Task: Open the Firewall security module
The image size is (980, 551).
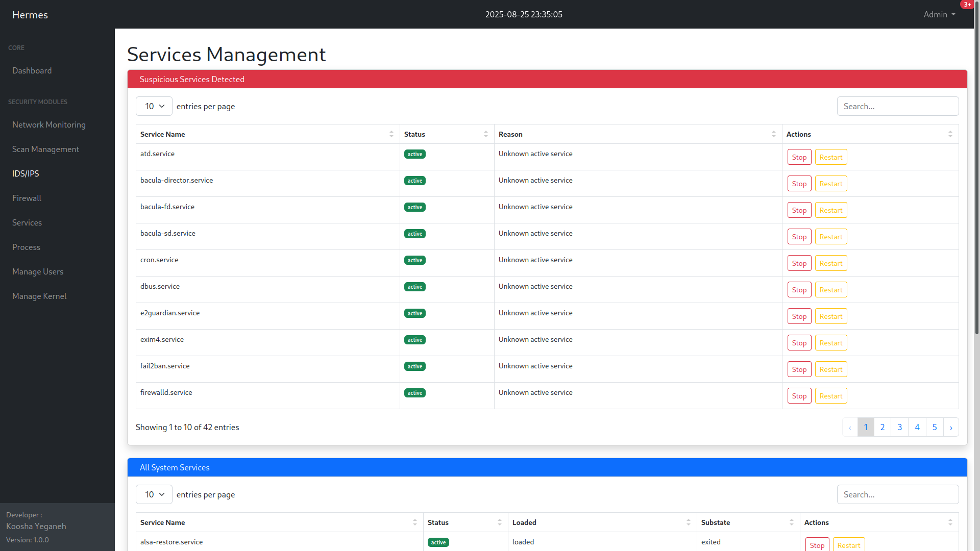Action: coord(27,198)
